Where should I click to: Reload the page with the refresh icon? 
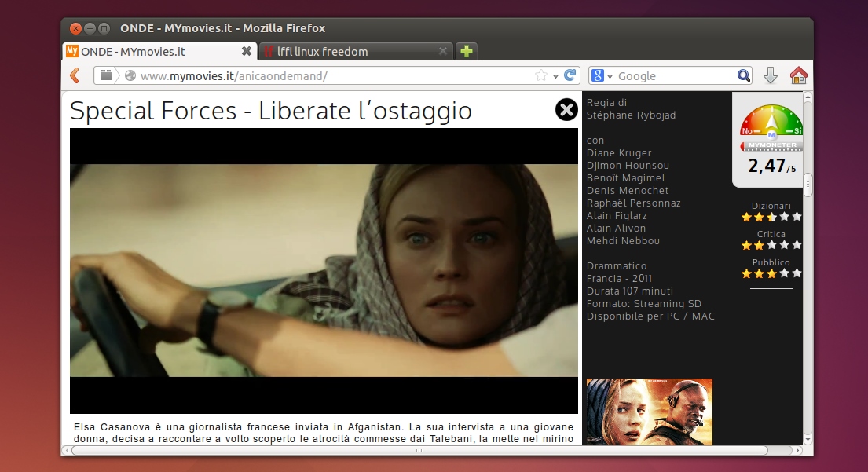pyautogui.click(x=570, y=75)
